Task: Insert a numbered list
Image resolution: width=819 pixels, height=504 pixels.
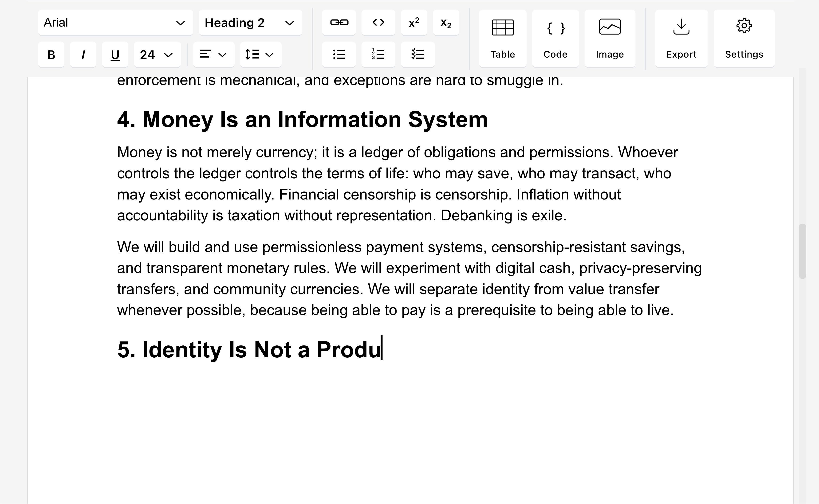Action: (378, 54)
